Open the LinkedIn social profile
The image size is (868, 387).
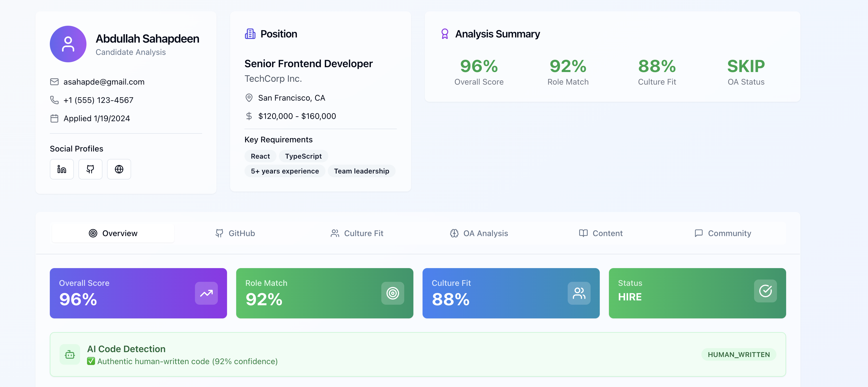tap(62, 169)
